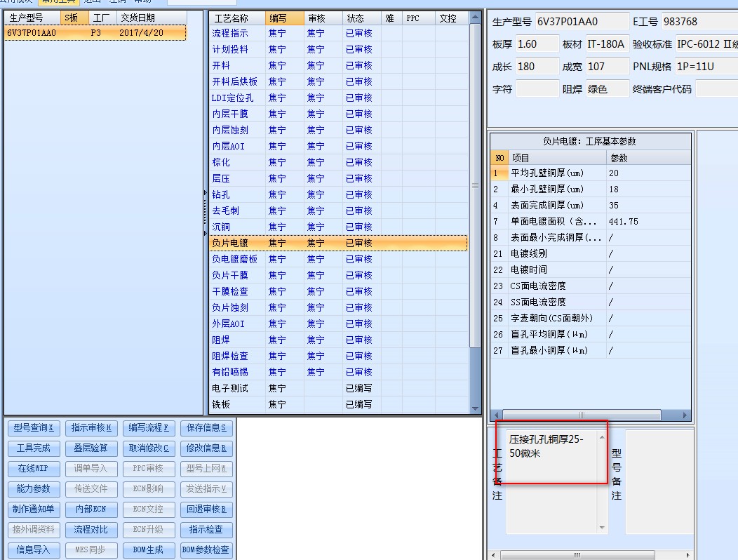The width and height of the screenshot is (738, 560).
Task: Select the 阻焊检查 process row
Action: [x=339, y=356]
